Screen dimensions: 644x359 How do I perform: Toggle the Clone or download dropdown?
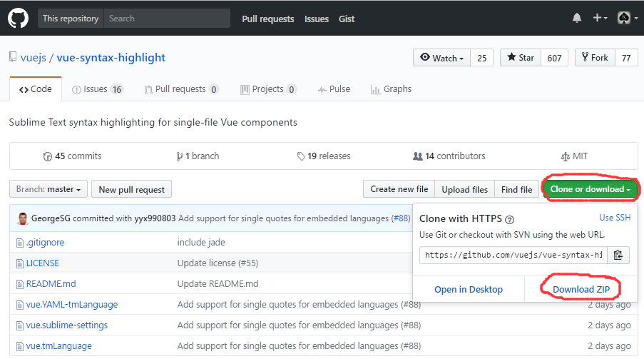(x=590, y=189)
